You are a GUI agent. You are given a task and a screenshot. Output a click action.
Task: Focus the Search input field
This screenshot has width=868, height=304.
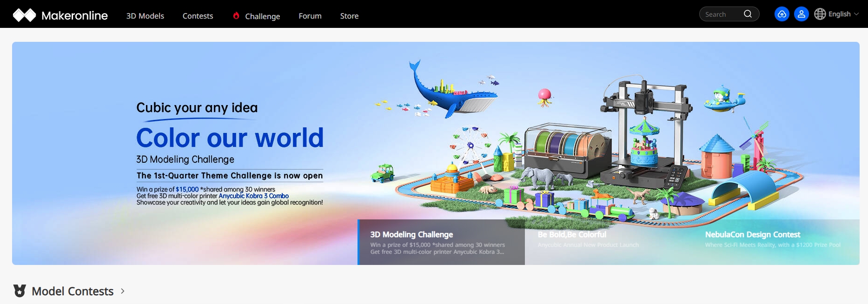(722, 14)
